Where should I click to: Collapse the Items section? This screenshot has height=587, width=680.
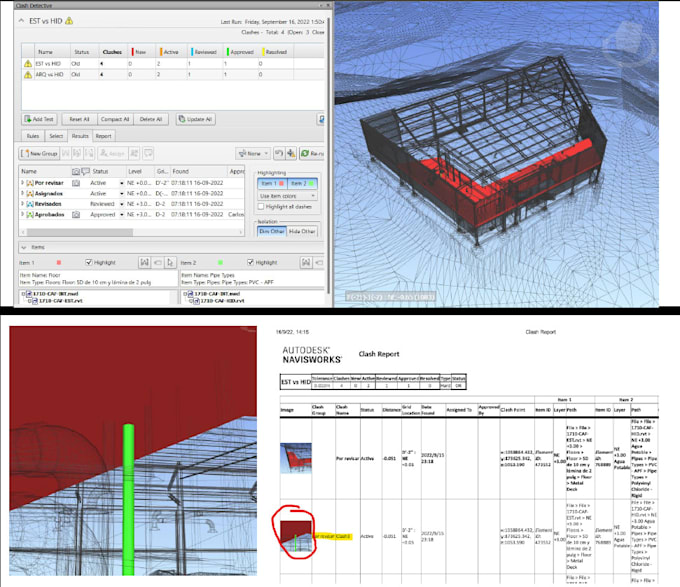pos(24,248)
